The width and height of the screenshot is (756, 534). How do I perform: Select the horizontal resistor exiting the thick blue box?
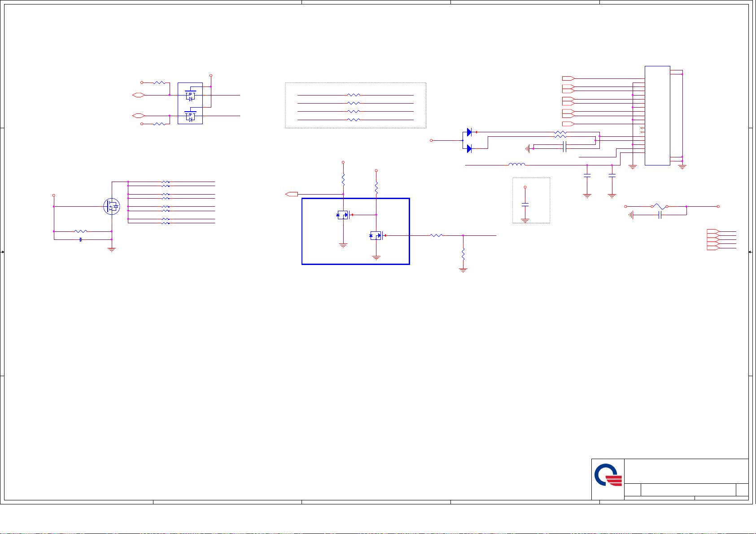tap(437, 235)
